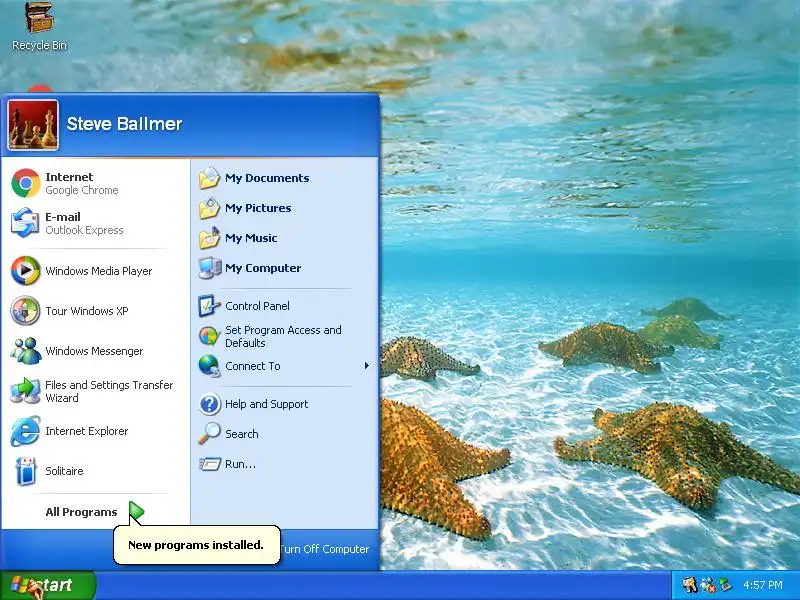The height and width of the screenshot is (600, 800).
Task: Select the Tour Windows XP label
Action: click(x=87, y=311)
